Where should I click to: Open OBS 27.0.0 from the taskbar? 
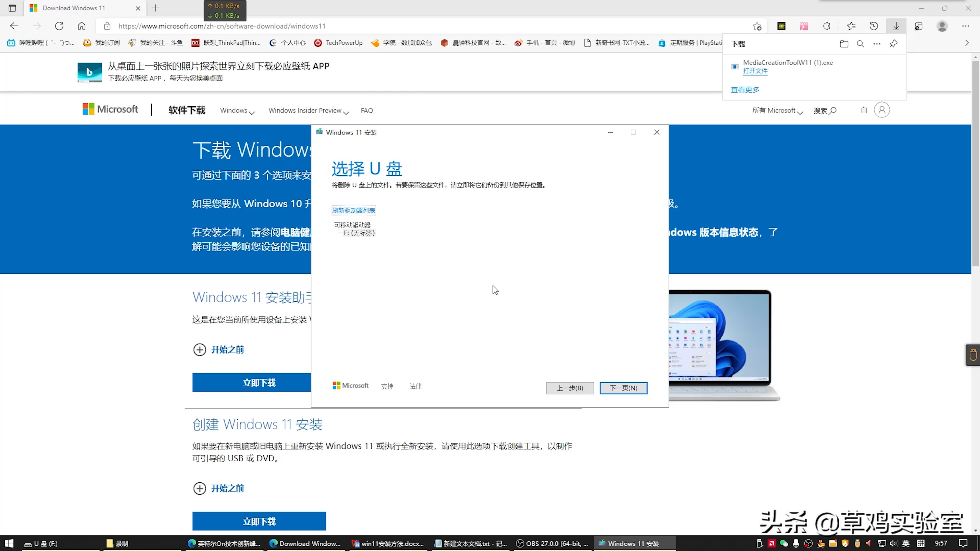552,543
